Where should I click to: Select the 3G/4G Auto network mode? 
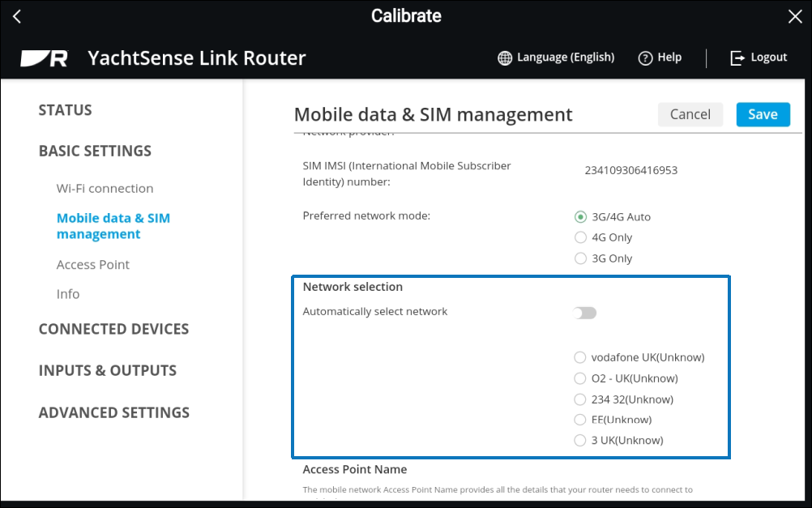tap(580, 217)
